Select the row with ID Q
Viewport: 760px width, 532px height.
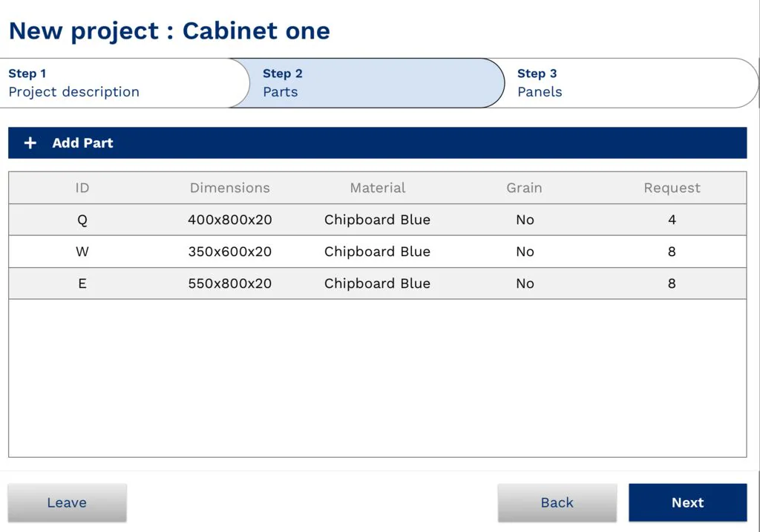[x=82, y=220]
